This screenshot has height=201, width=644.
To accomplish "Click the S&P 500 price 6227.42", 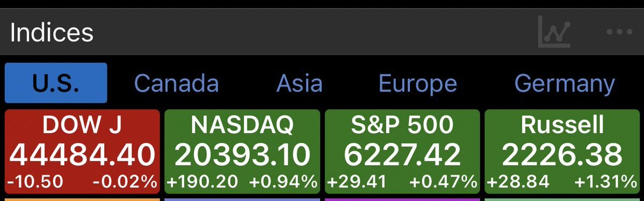I will coord(402,155).
